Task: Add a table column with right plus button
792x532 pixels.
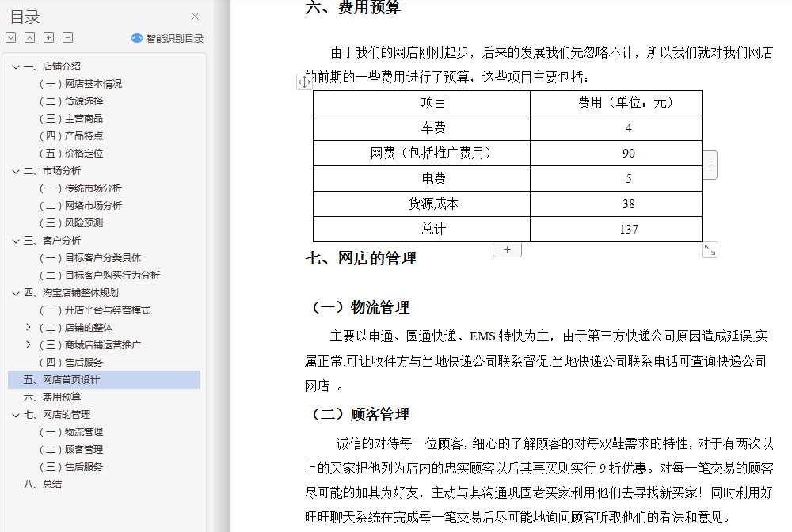Action: coord(710,165)
